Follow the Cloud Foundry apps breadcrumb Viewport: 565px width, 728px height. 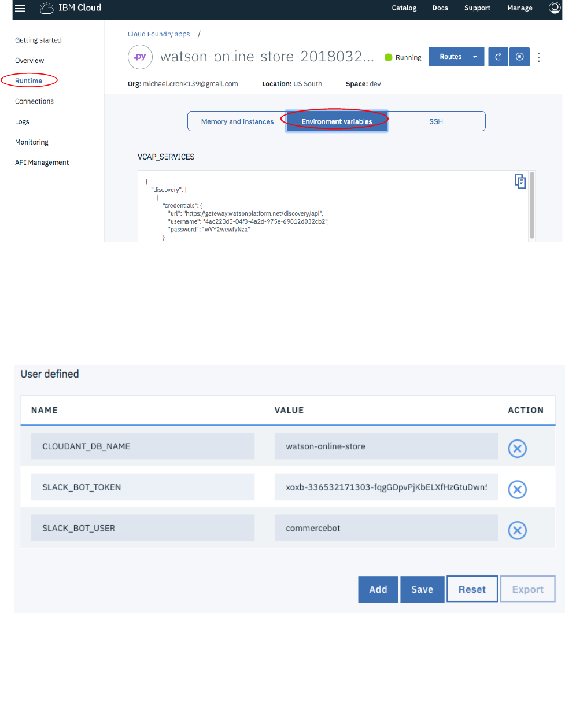pyautogui.click(x=158, y=34)
